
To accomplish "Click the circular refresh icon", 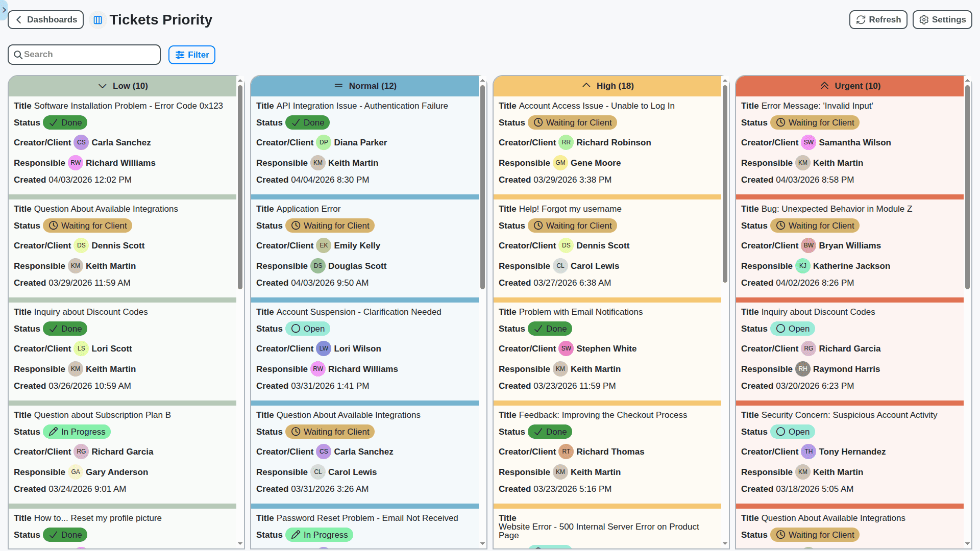I will (x=861, y=19).
